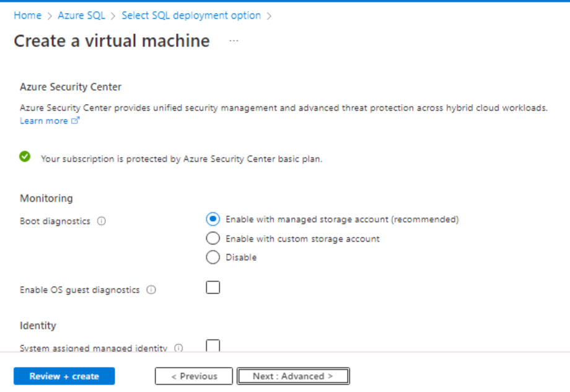Click the Boot diagnostics info icon
This screenshot has height=392, width=570.
click(x=102, y=221)
